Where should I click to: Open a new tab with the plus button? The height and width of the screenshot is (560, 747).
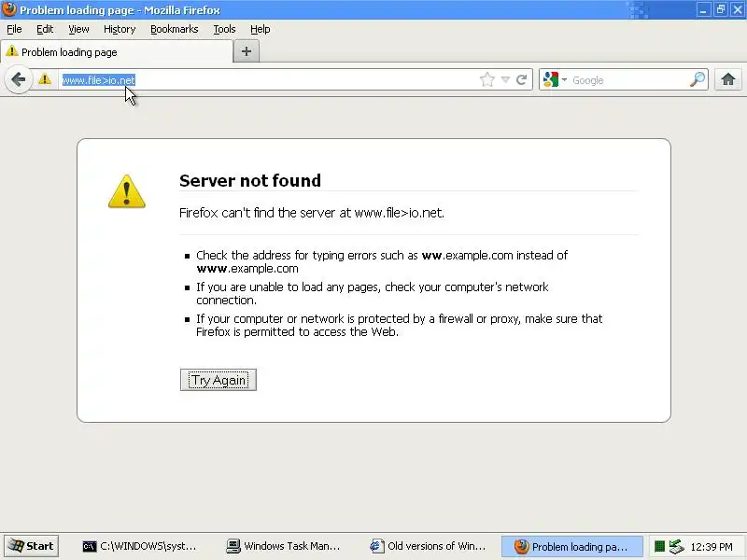tap(247, 51)
